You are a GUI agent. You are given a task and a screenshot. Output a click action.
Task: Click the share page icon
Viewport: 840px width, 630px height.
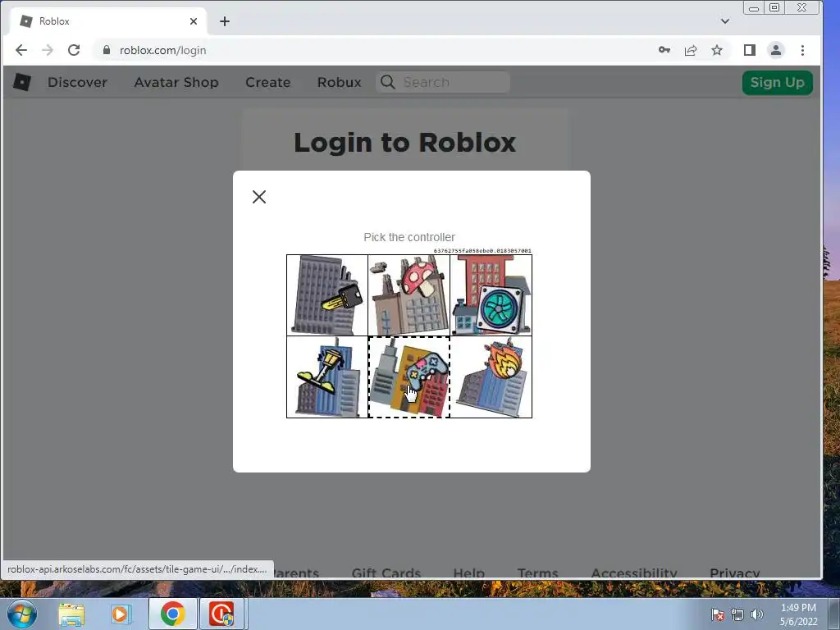point(691,50)
